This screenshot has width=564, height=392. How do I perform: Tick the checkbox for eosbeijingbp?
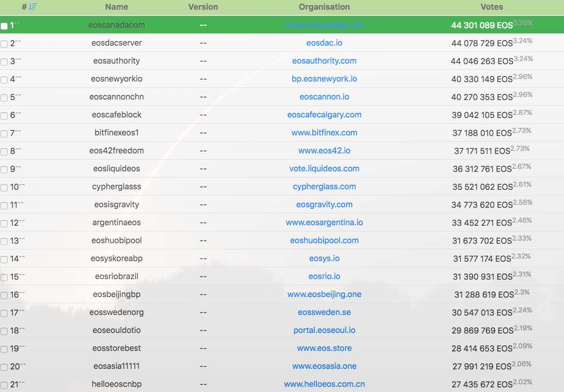pyautogui.click(x=4, y=296)
